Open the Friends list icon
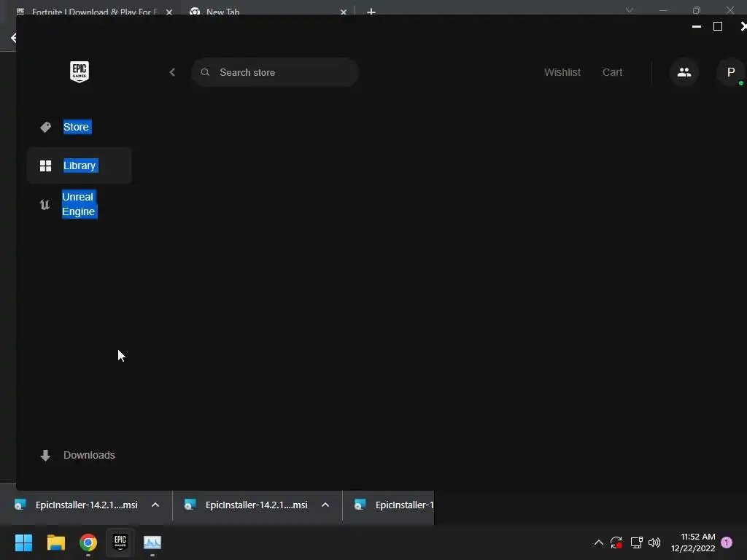 [684, 72]
